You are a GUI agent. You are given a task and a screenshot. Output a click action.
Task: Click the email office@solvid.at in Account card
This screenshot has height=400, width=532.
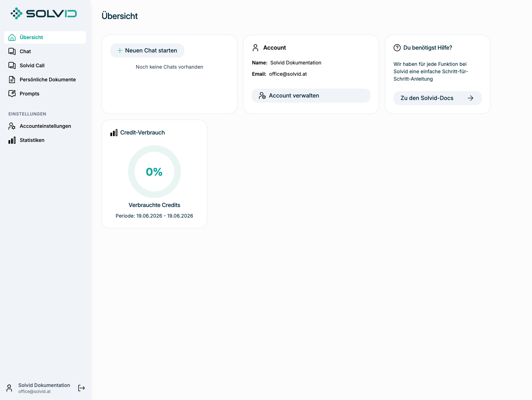click(x=288, y=74)
